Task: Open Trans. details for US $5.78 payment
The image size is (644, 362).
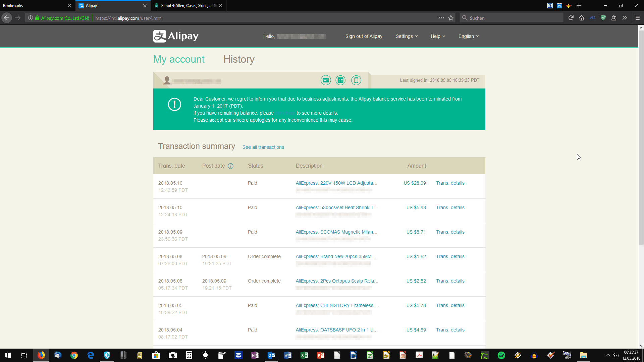Action: click(x=450, y=305)
